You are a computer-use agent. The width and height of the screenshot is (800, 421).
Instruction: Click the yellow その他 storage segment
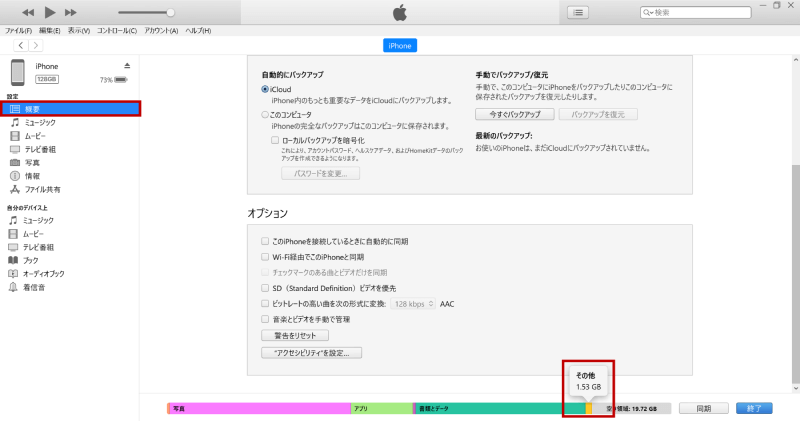click(589, 408)
